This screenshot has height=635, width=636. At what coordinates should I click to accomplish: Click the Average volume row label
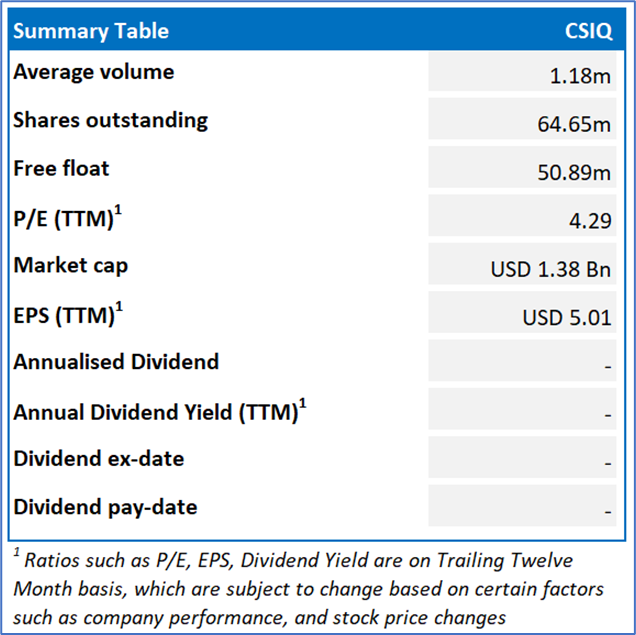(93, 72)
